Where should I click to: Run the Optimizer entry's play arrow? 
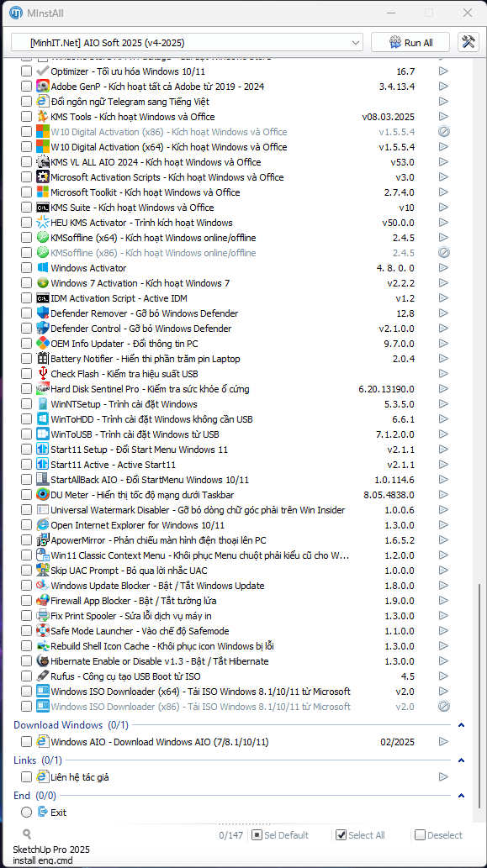[x=443, y=71]
